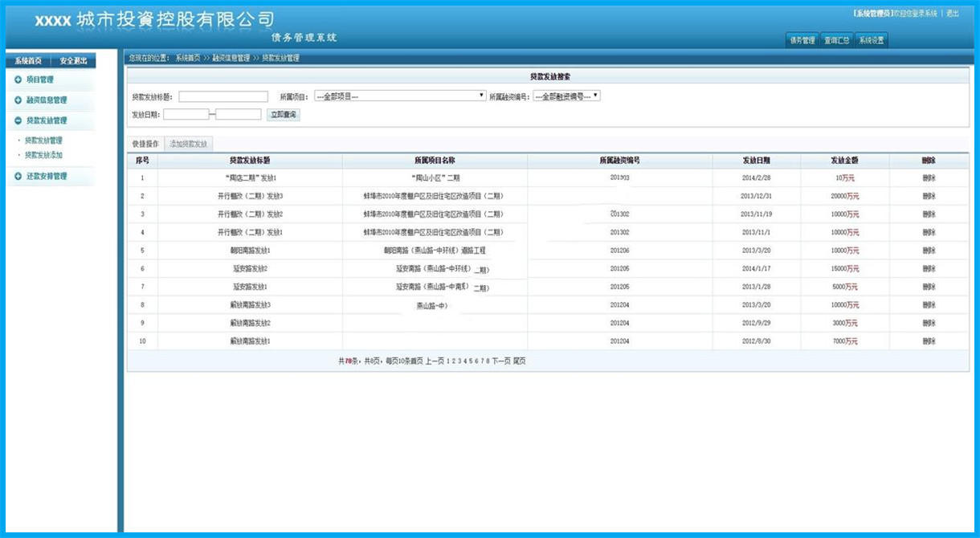The image size is (980, 538).
Task: Click 开行棚改（二期）发放3 title cell
Action: coord(250,196)
